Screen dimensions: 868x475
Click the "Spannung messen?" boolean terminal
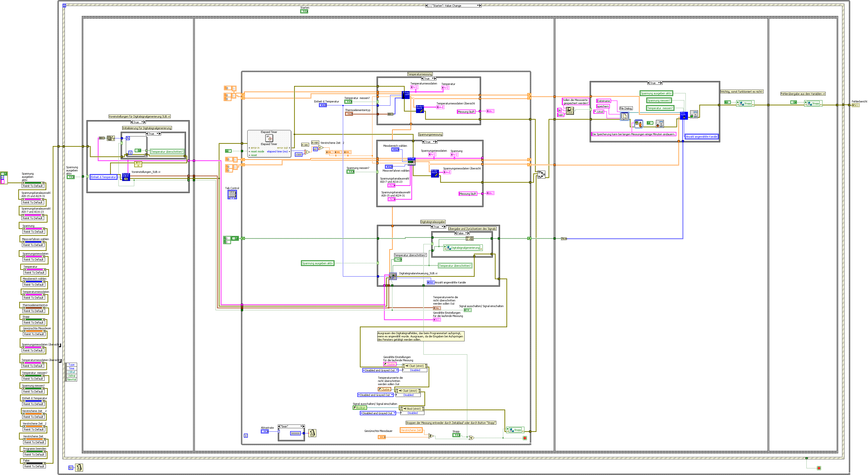click(x=351, y=172)
